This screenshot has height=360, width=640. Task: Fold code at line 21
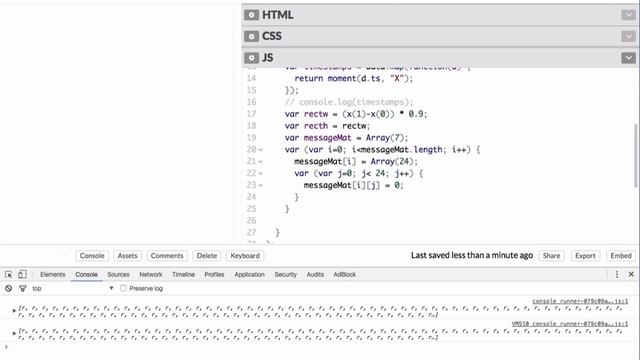click(260, 162)
